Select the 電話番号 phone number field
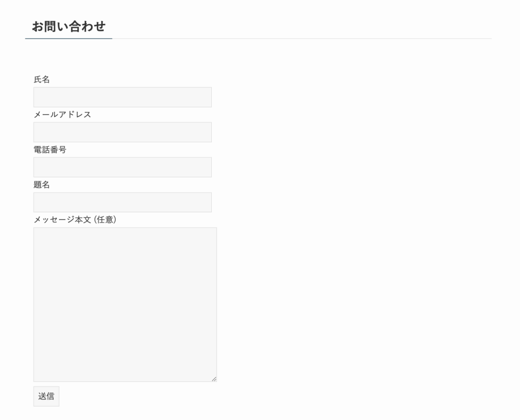520x420 pixels. [122, 167]
